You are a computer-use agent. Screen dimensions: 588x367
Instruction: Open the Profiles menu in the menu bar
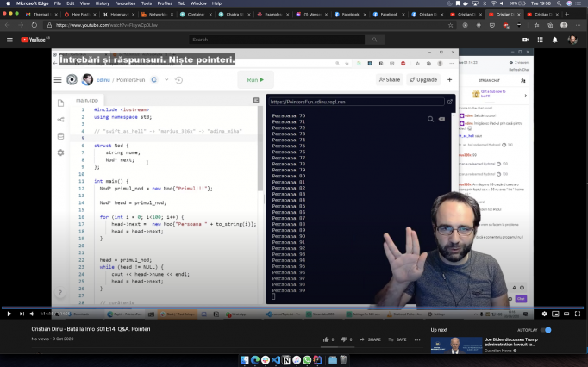pyautogui.click(x=165, y=3)
